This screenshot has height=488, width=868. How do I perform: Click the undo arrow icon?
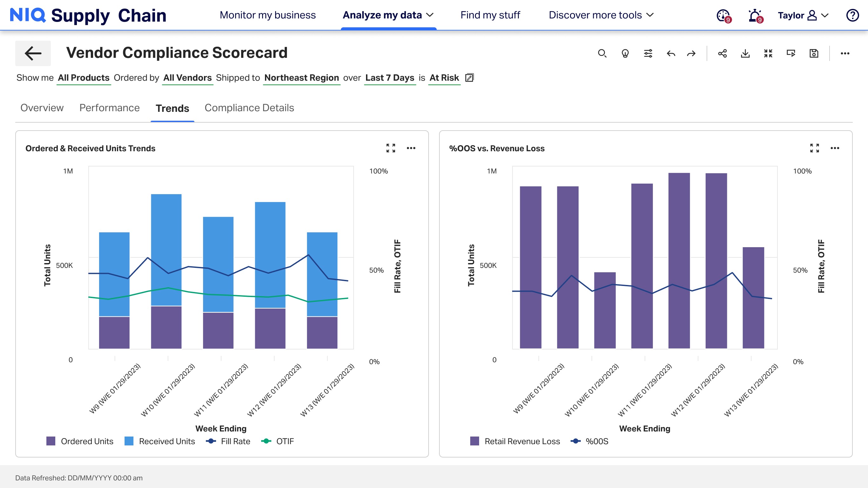coord(671,53)
